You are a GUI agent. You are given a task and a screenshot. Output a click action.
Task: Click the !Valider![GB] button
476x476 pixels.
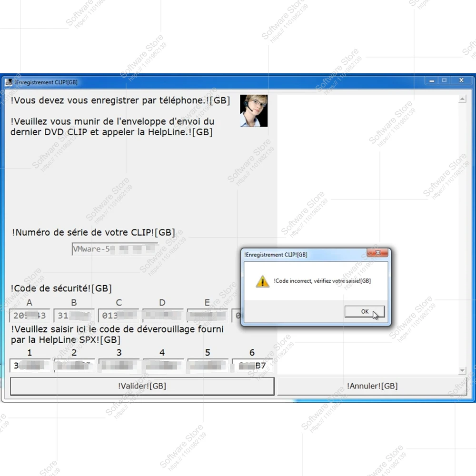[142, 386]
